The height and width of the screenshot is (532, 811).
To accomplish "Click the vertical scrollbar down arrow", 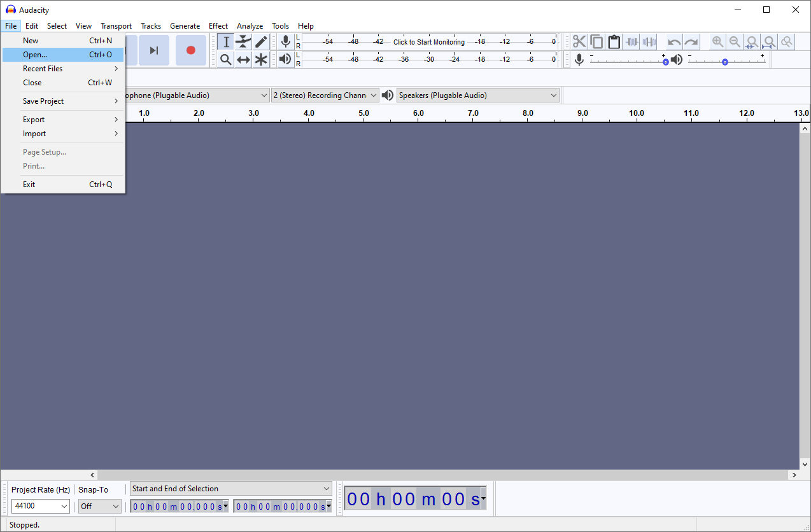I will (x=805, y=465).
